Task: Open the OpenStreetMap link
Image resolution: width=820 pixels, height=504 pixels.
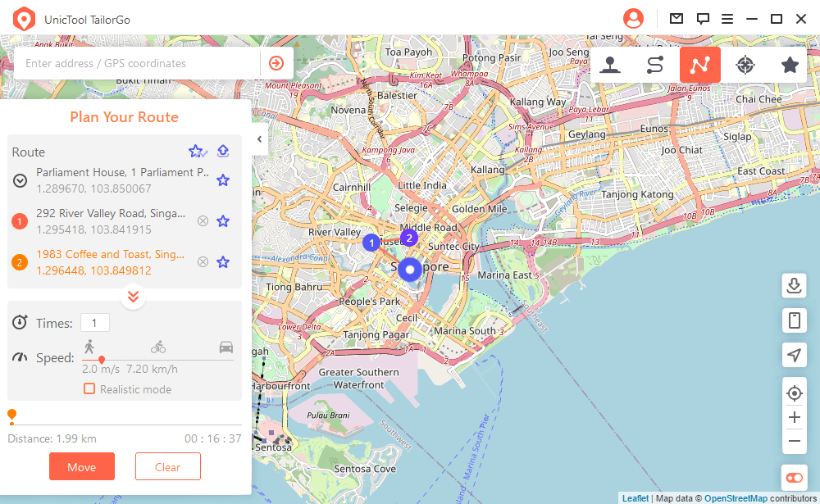Action: coord(736,498)
